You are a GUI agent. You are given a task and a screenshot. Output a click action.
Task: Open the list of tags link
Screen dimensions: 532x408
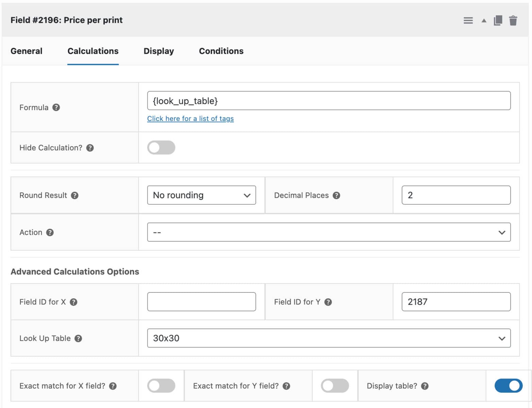pos(190,118)
